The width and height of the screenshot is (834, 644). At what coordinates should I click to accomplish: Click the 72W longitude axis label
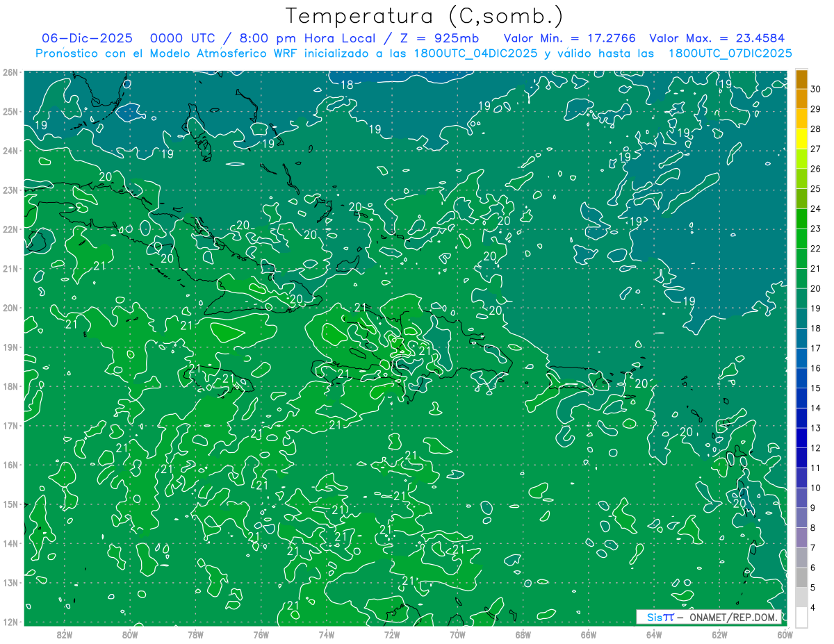tap(392, 634)
